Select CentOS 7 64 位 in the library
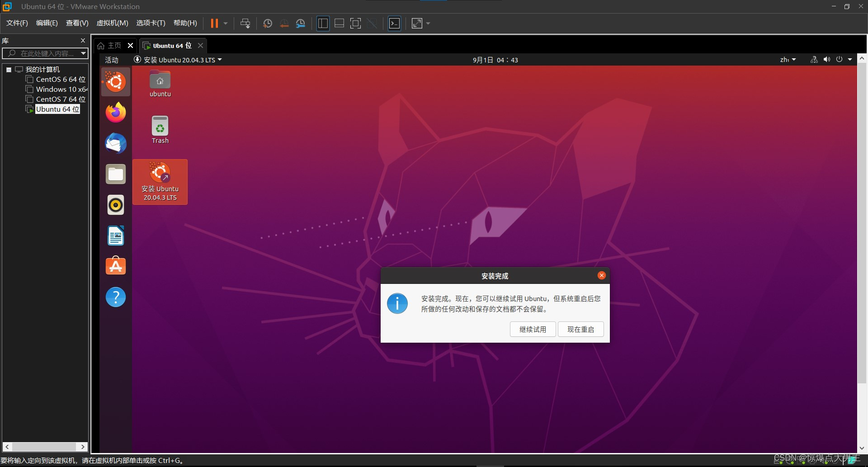Image resolution: width=868 pixels, height=467 pixels. point(61,99)
